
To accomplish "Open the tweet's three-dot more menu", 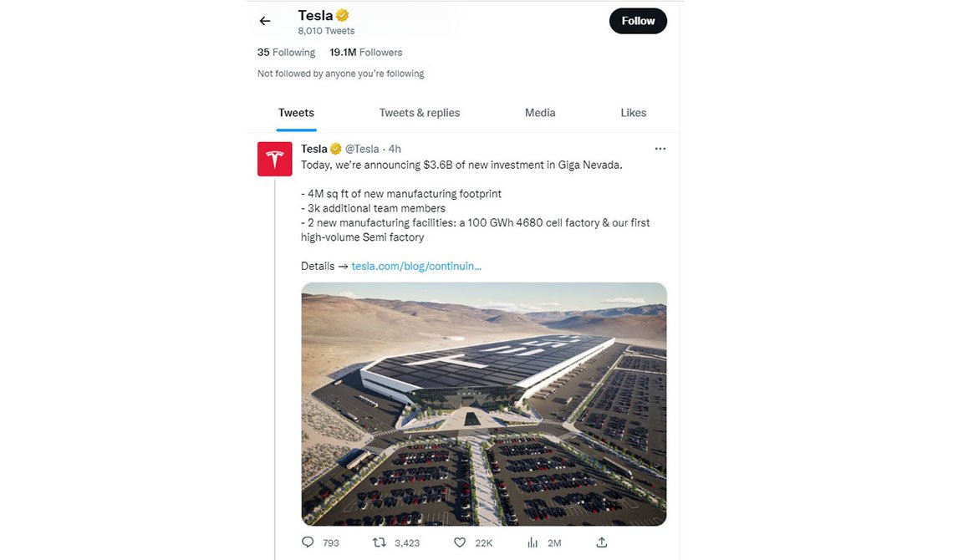I will click(660, 149).
